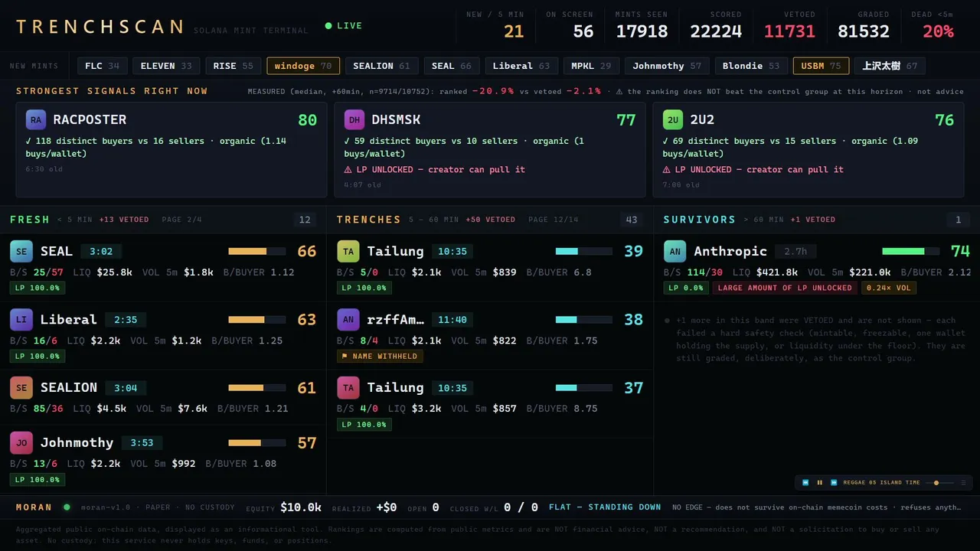
Task: Click the SEAL score bar
Action: coord(256,251)
